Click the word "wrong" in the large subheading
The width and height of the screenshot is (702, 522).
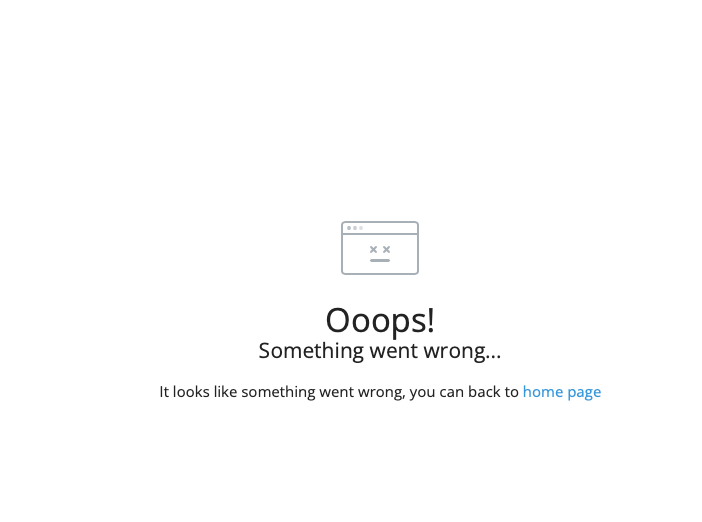tap(455, 352)
